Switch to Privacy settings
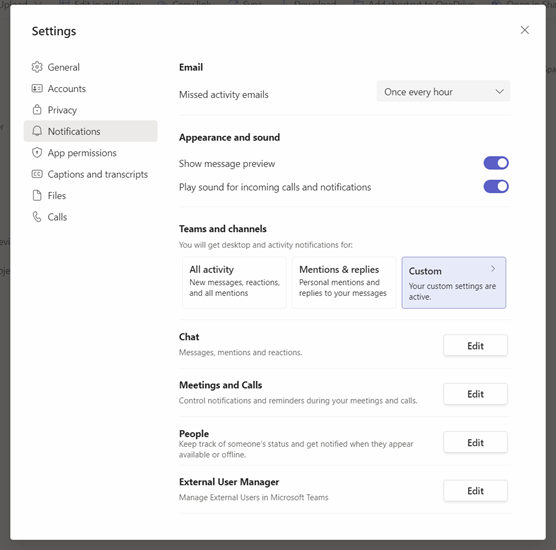The image size is (556, 550). [90, 110]
